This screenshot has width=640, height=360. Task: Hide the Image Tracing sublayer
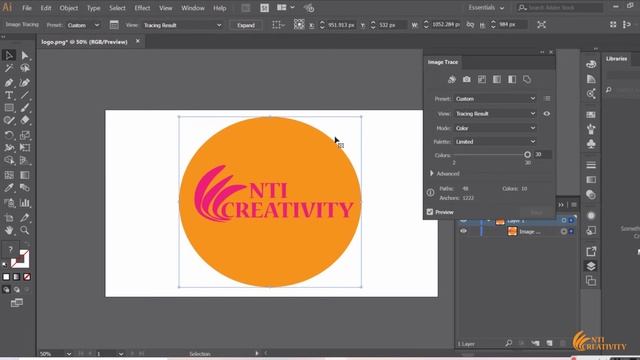point(463,231)
